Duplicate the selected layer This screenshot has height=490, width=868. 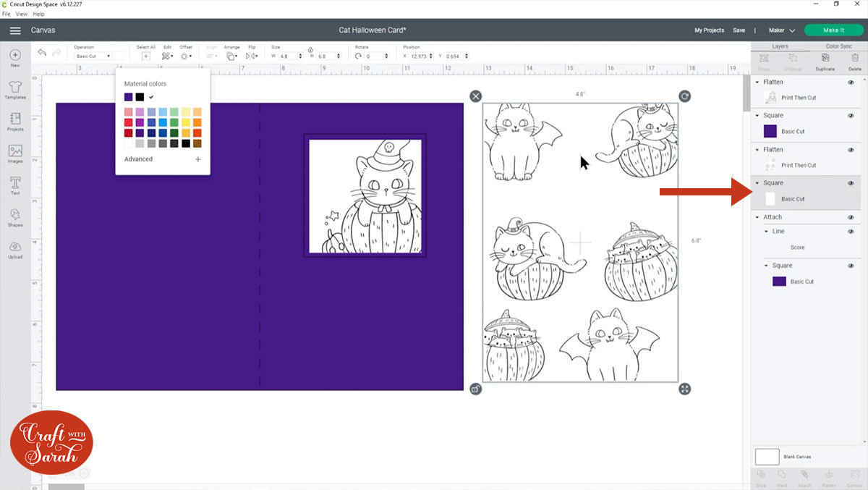825,61
